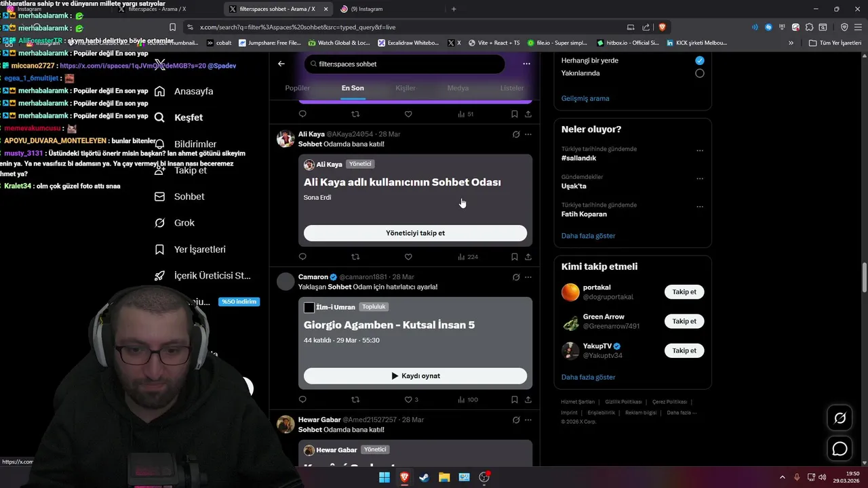Viewport: 868px width, 488px height.
Task: Play recording with 'Kaydı oynat'
Action: [415, 376]
